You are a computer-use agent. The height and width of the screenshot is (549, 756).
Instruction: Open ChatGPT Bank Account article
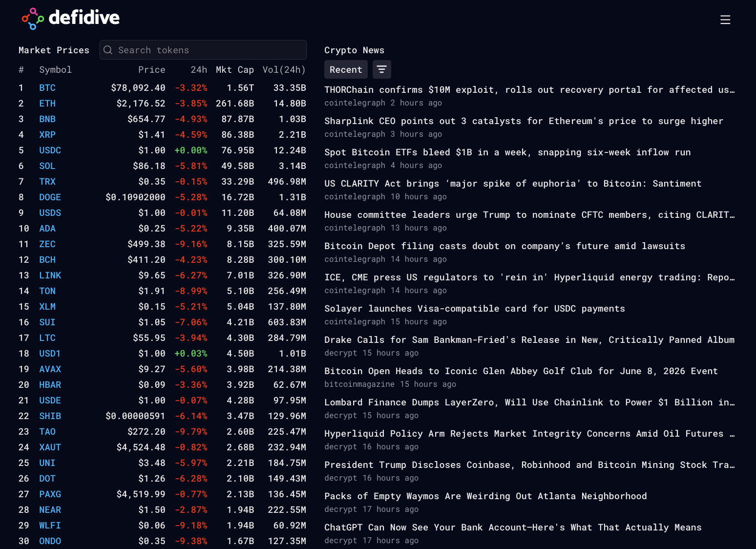(x=513, y=528)
